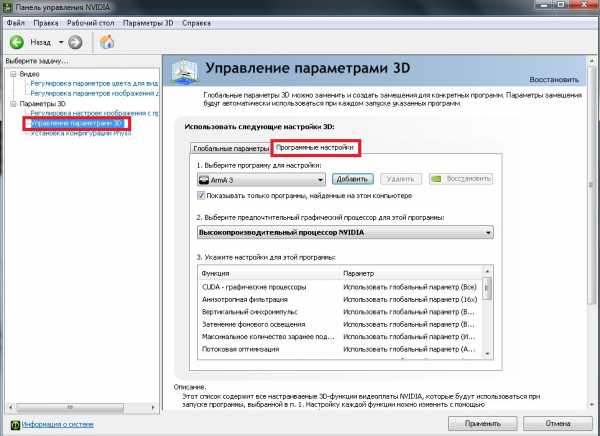The width and height of the screenshot is (600, 436).
Task: Click the main panel scroll-up arrow
Action: click(x=592, y=60)
